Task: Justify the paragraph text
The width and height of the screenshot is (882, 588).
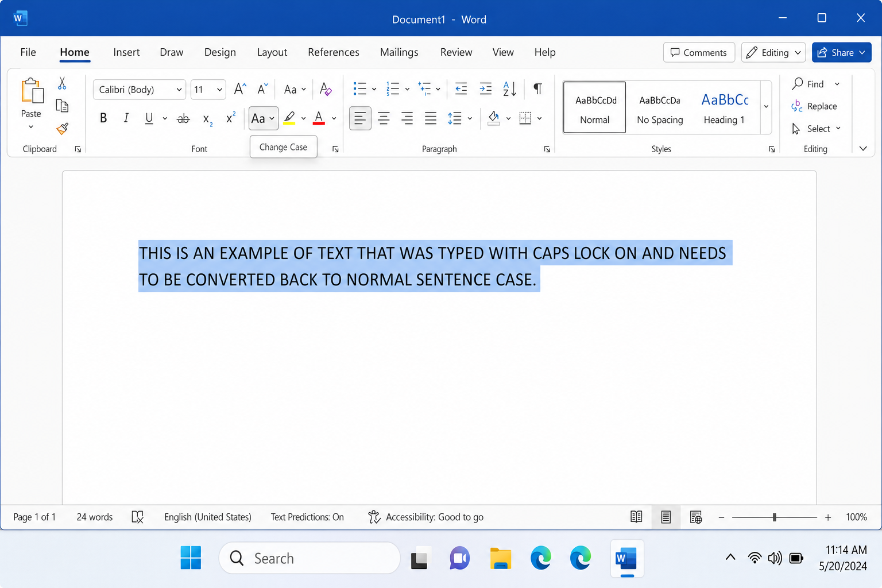Action: tap(431, 118)
